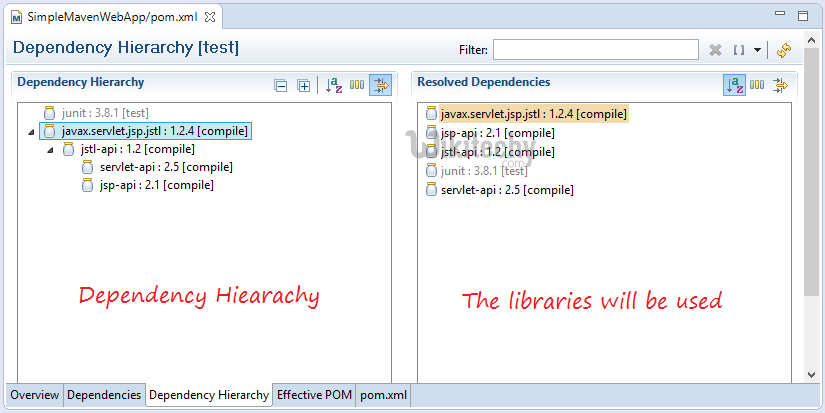Toggle alphabetical sort in Resolved Dependencies panel
The width and height of the screenshot is (825, 413).
point(734,86)
